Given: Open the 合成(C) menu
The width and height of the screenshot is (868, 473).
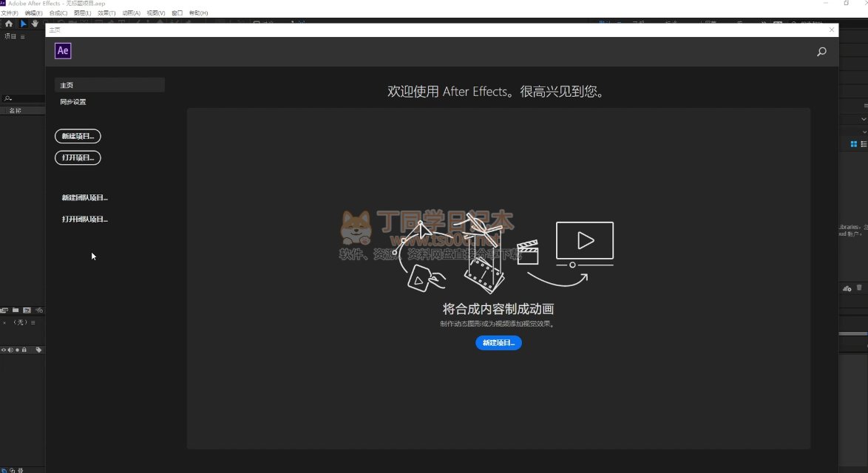Looking at the screenshot, I should click(58, 13).
